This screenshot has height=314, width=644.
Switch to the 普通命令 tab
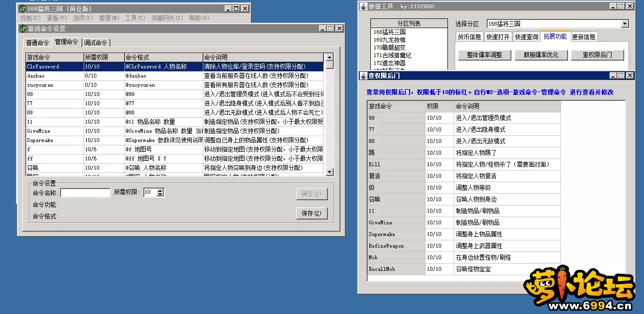coord(38,43)
